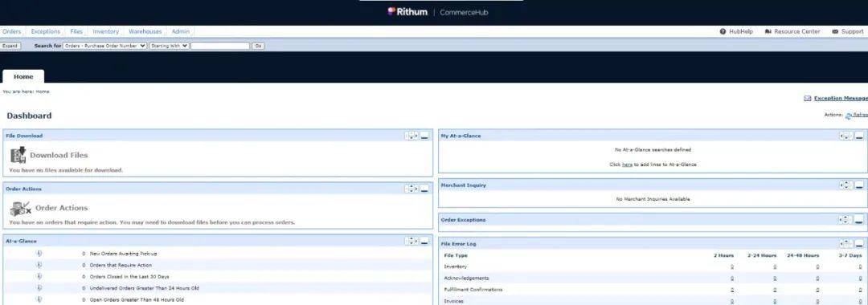Collapse the Order Actions panel
868x305 pixels.
coord(424,189)
